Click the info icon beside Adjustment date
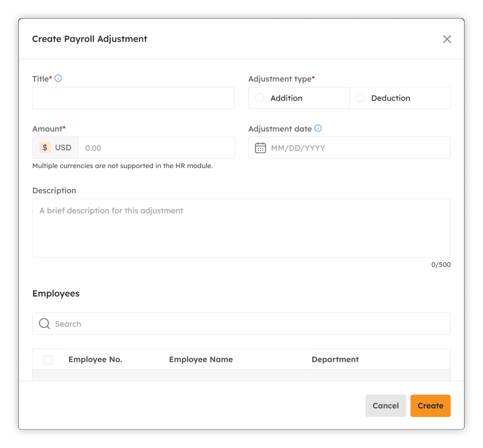This screenshot has width=483, height=448. point(318,128)
